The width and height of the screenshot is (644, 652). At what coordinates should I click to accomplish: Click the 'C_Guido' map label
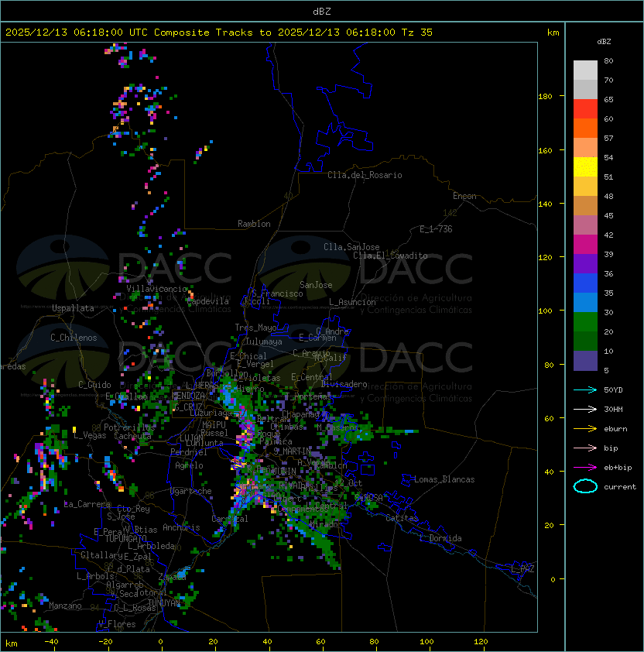coord(94,385)
